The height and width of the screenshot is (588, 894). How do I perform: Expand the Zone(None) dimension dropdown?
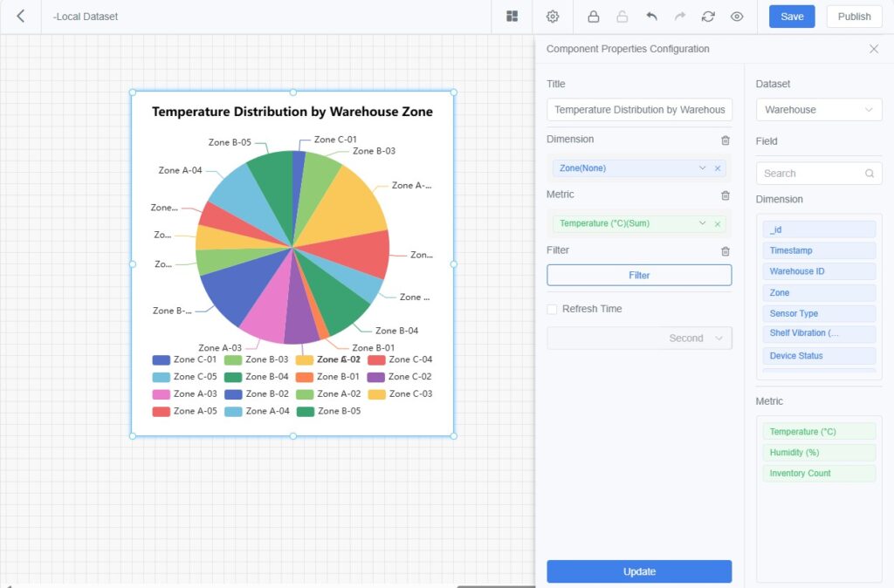click(702, 168)
